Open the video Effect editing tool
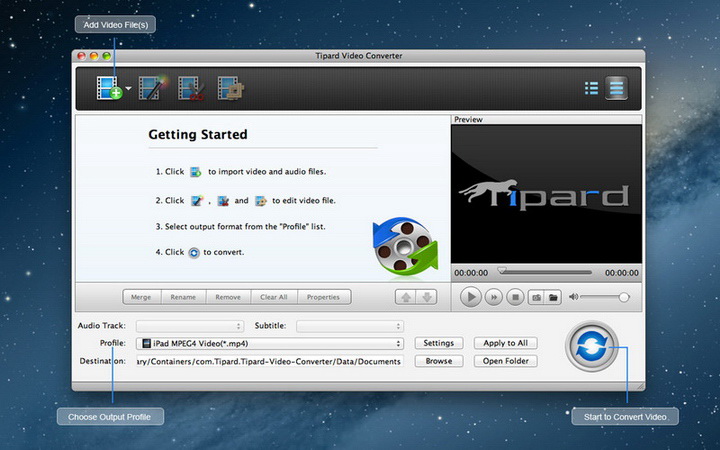Image resolution: width=720 pixels, height=450 pixels. click(152, 88)
